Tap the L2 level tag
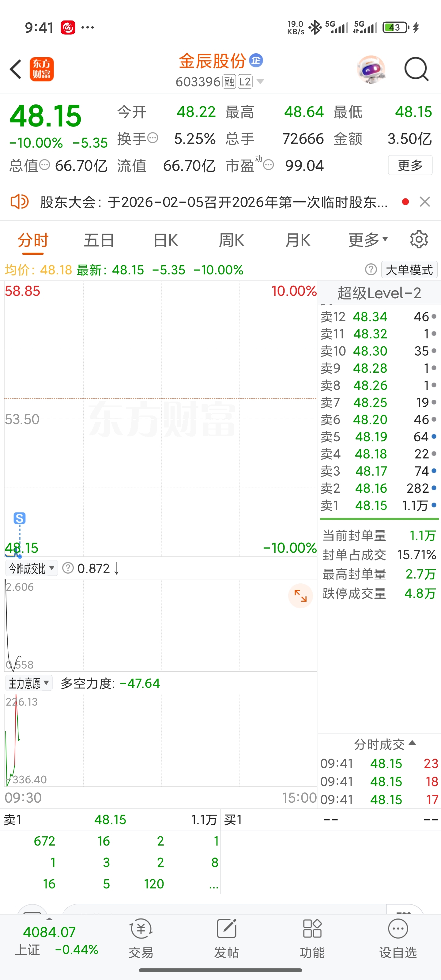 pyautogui.click(x=245, y=81)
